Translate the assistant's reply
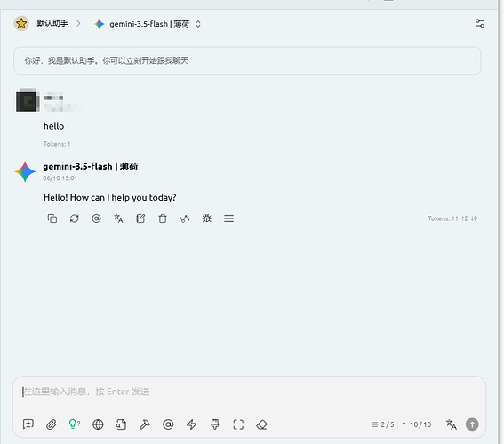Viewport: 504px width, 444px height. pyautogui.click(x=118, y=218)
